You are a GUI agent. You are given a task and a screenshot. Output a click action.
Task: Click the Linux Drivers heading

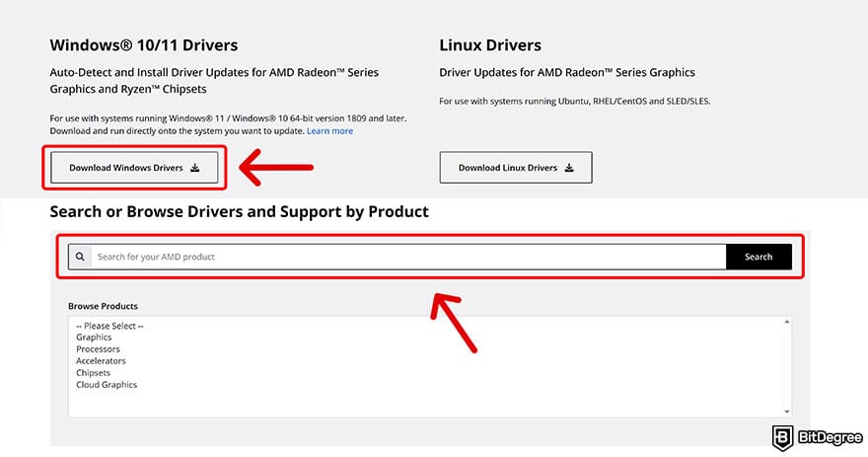click(490, 45)
